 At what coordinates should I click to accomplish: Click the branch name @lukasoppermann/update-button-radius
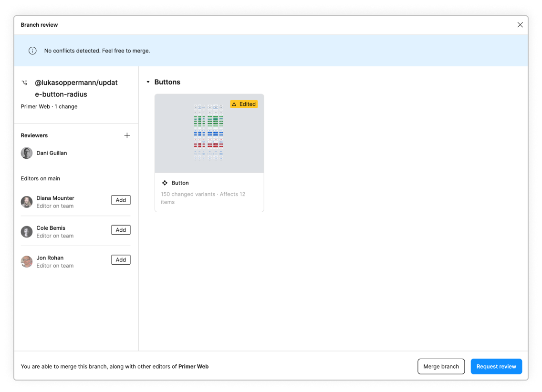75,88
